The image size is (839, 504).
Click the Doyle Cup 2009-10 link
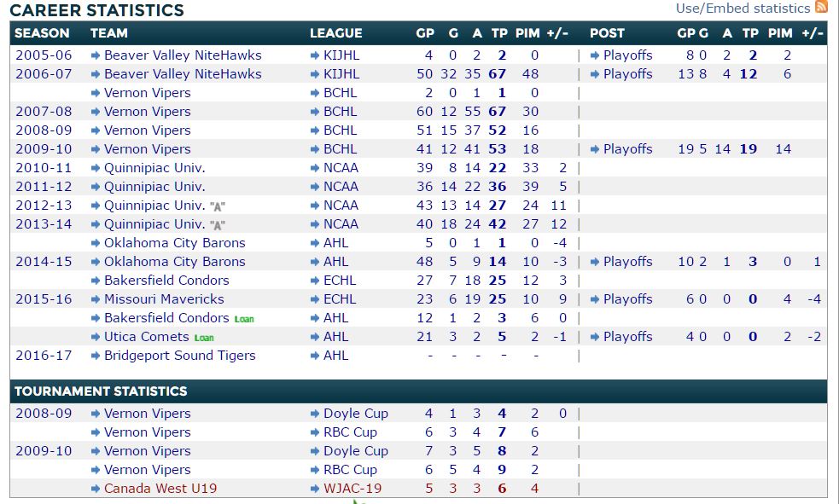coord(355,451)
